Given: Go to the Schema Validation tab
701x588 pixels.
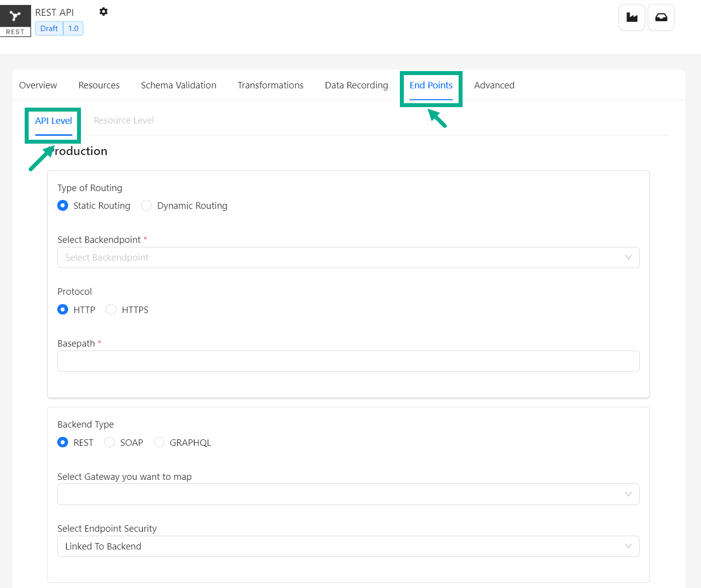Looking at the screenshot, I should pyautogui.click(x=178, y=85).
